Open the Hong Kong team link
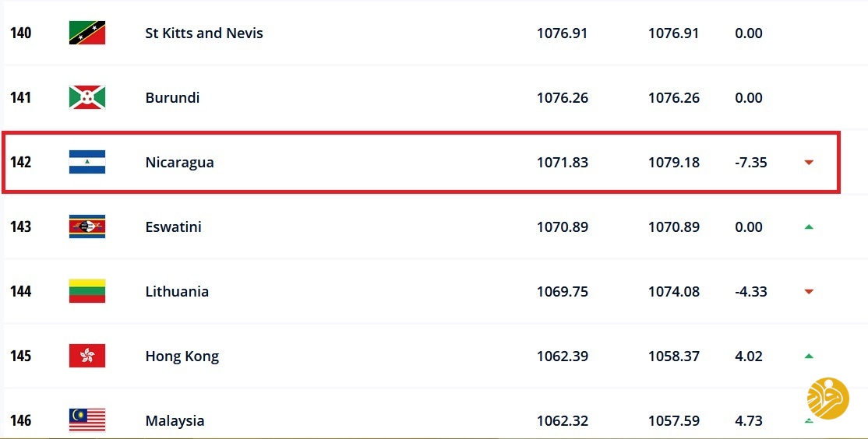Viewport: 868px width, 439px height. (182, 356)
